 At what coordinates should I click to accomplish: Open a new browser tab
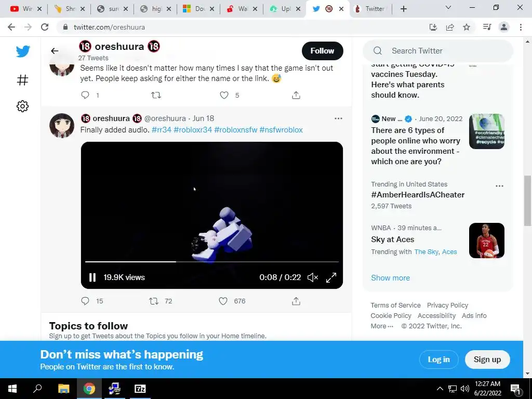(x=403, y=9)
